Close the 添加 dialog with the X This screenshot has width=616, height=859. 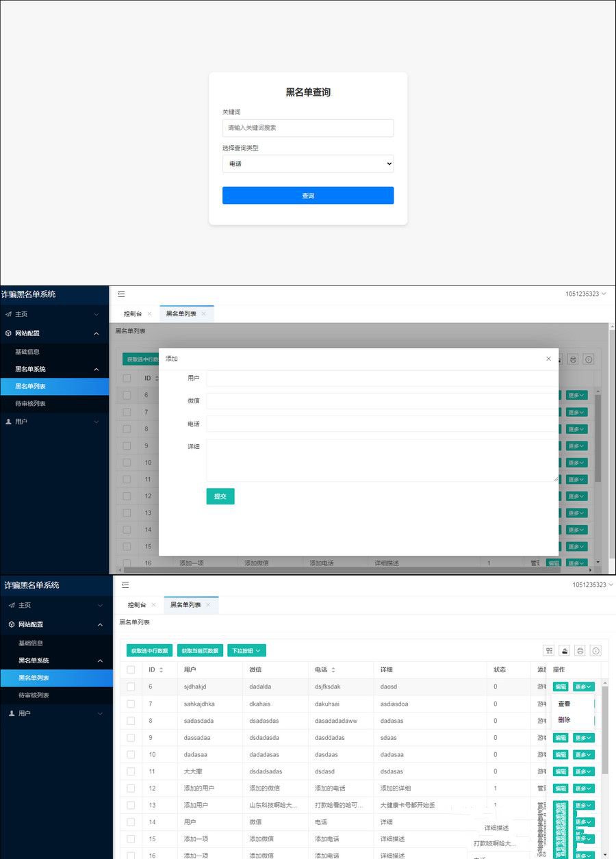(x=548, y=359)
